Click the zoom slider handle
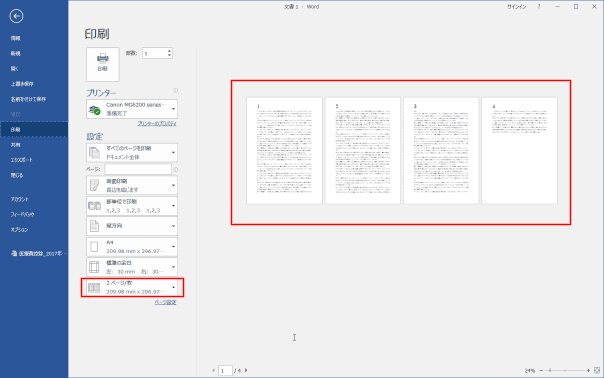 pos(550,370)
